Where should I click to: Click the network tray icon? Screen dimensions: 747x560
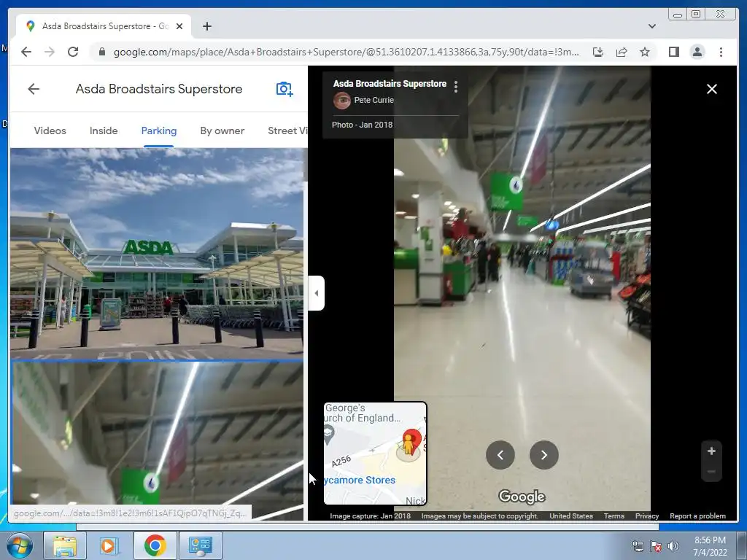point(638,546)
